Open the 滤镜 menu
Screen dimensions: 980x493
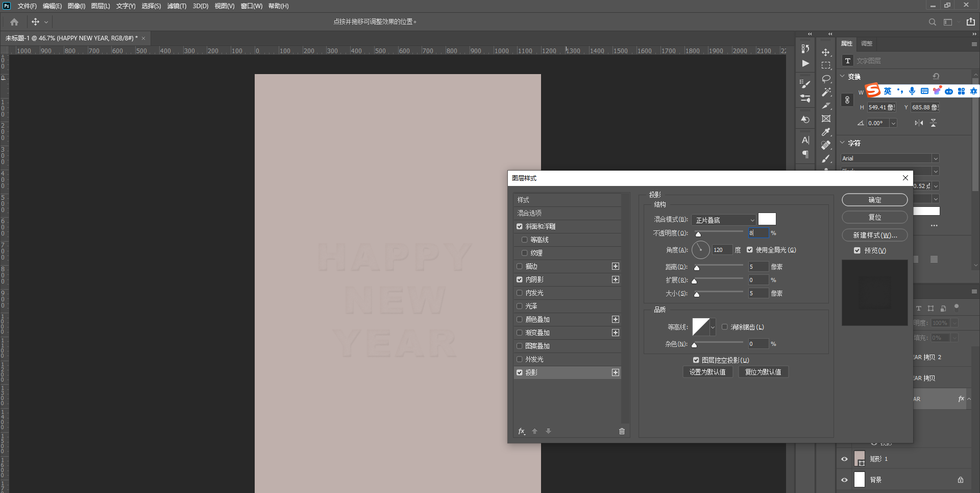click(x=177, y=6)
